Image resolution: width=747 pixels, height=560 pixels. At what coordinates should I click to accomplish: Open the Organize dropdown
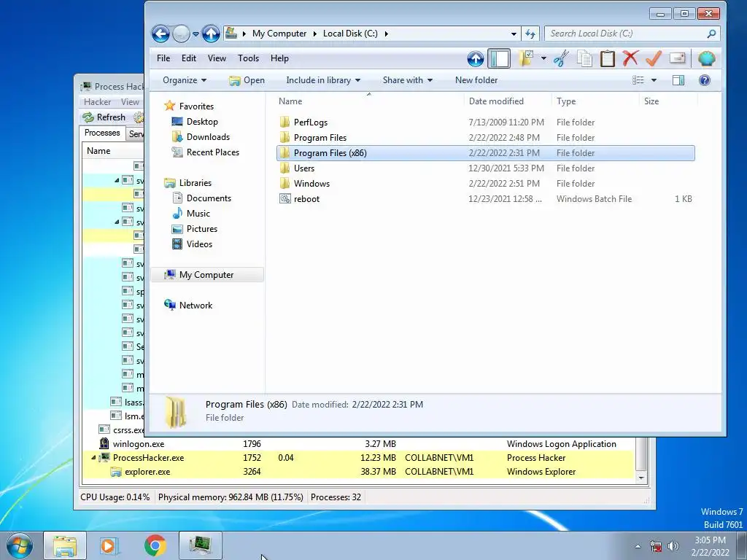185,80
